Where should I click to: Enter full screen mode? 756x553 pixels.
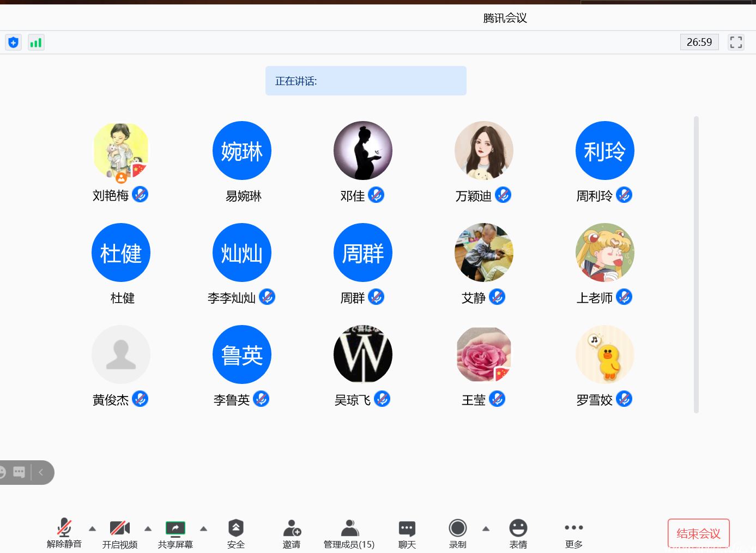click(736, 43)
